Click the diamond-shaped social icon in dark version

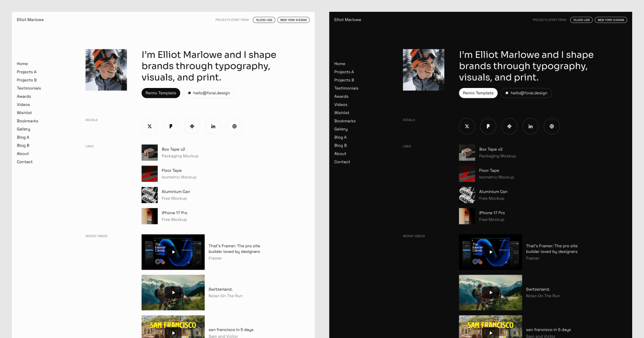tap(509, 126)
